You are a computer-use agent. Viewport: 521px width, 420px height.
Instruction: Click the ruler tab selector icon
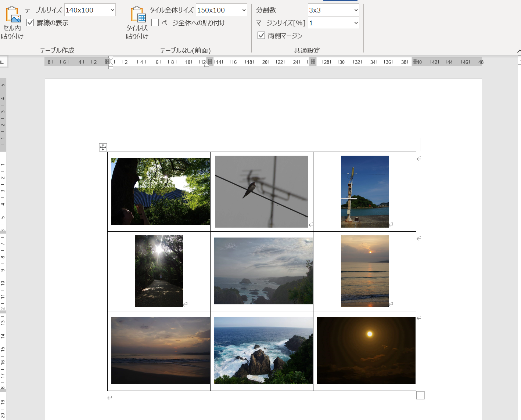coord(3,62)
